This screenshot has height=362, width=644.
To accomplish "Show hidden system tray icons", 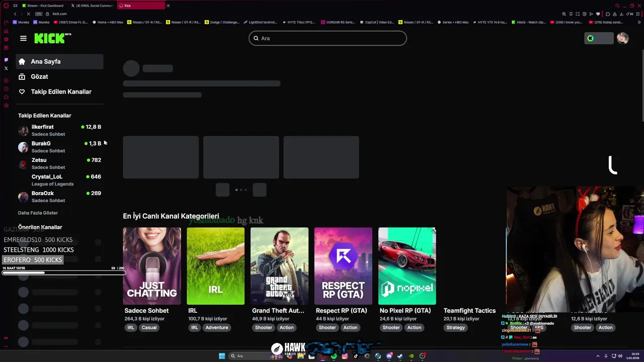I will (598, 356).
